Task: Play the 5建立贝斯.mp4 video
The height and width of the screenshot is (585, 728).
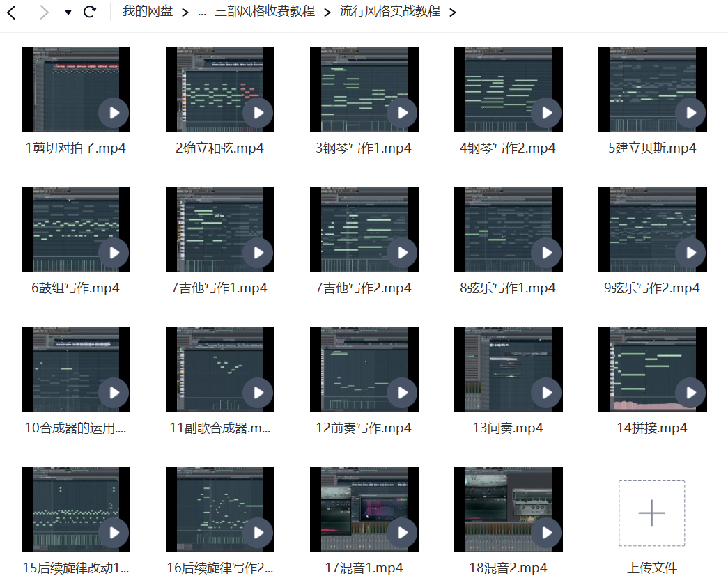Action: (x=690, y=113)
